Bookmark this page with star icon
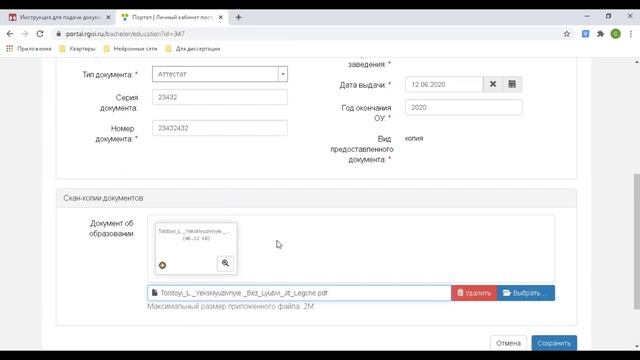The image size is (640, 360). tap(567, 34)
